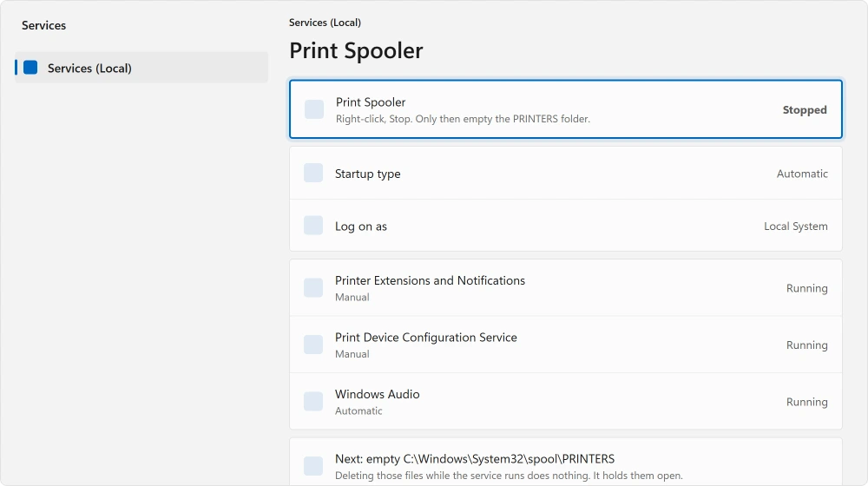The height and width of the screenshot is (486, 868).
Task: Open the Log on as setting row
Action: [566, 226]
